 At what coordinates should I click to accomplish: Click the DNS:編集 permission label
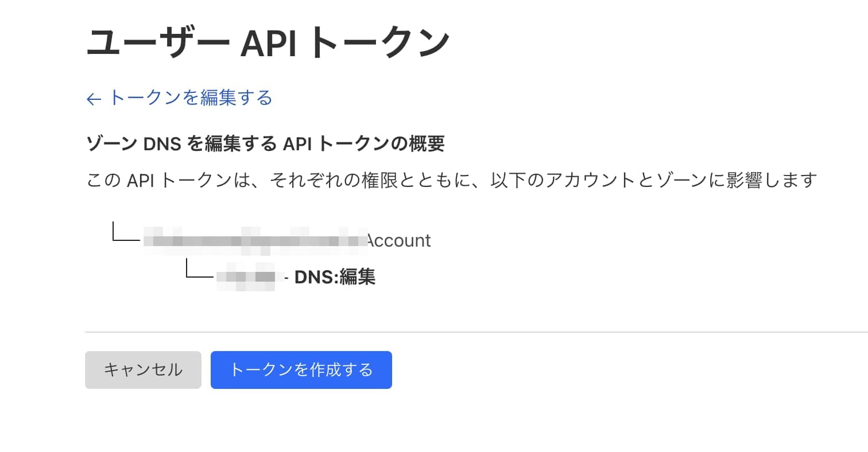pyautogui.click(x=335, y=278)
